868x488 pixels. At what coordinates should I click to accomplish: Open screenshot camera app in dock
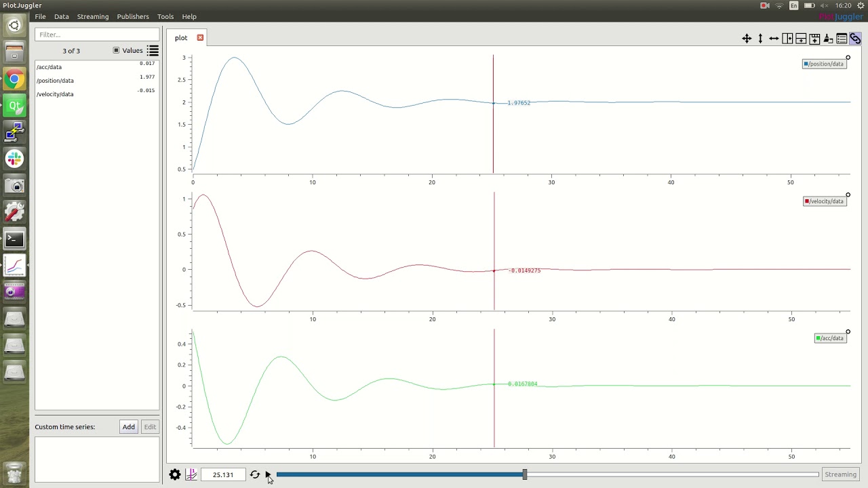point(14,185)
